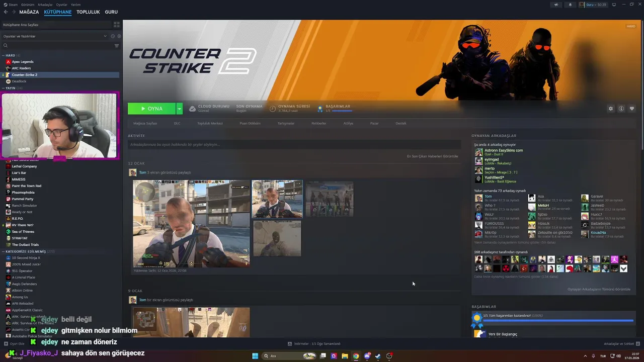This screenshot has height=362, width=644.
Task: Open the notifications bell
Action: (x=570, y=5)
